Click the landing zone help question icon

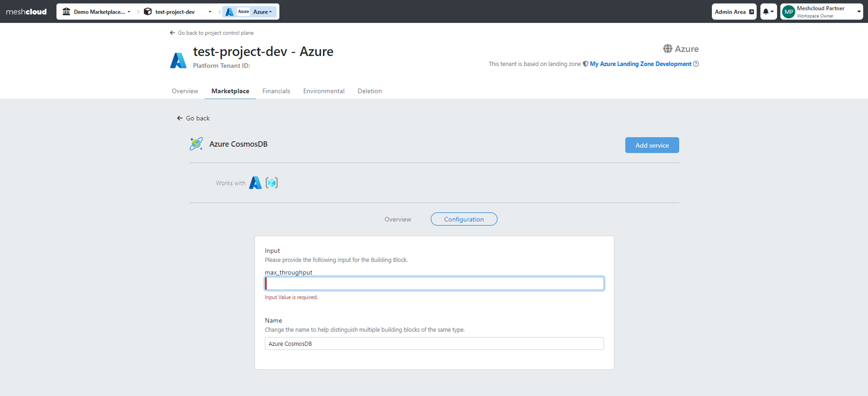[x=696, y=64]
